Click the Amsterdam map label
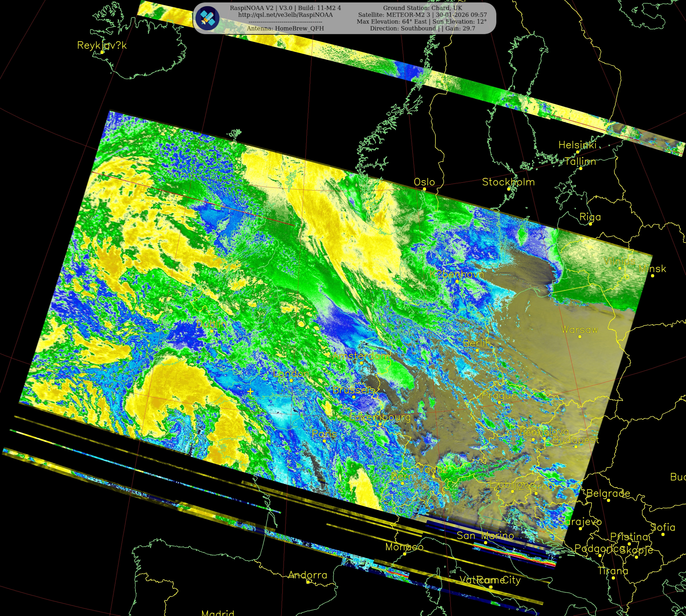The height and width of the screenshot is (616, 686). [x=361, y=356]
